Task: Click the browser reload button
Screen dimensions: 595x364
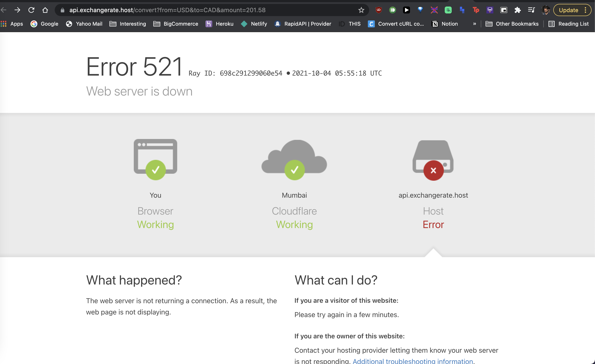Action: tap(31, 10)
